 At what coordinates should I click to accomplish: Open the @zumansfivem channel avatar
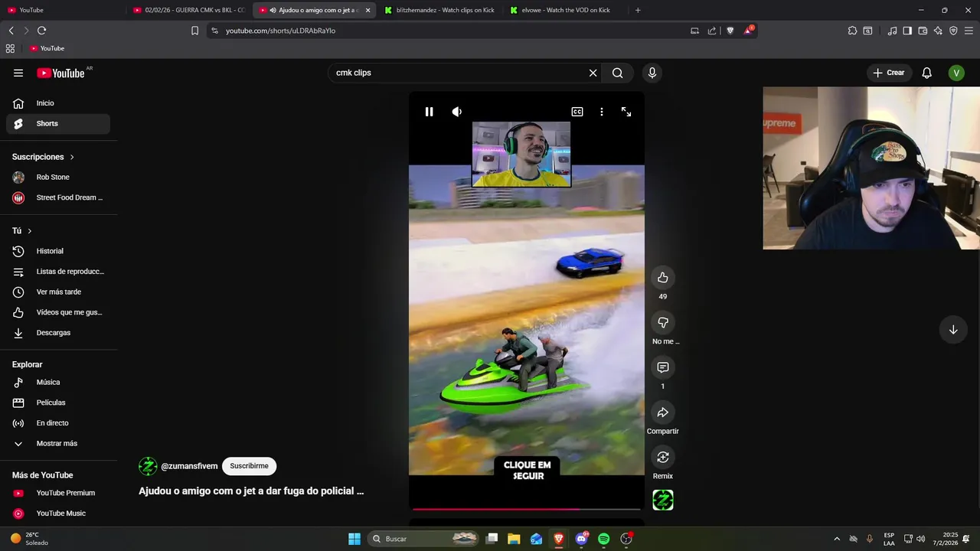pyautogui.click(x=148, y=466)
